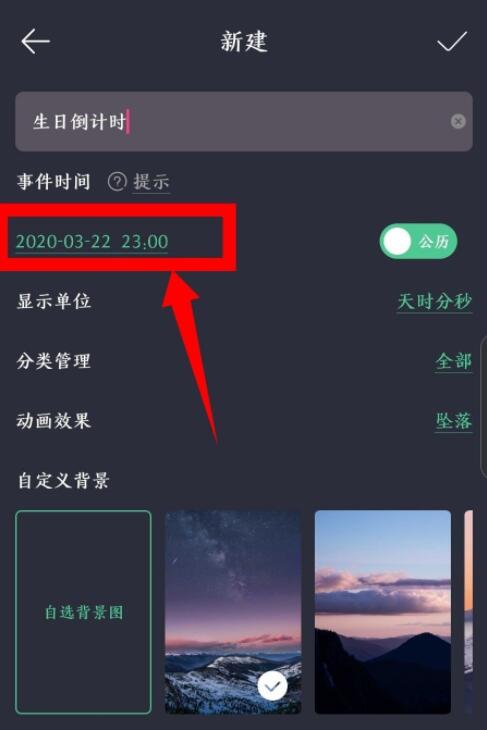Screen dimensions: 487x730
Task: Clear the event name text field
Action: point(458,122)
